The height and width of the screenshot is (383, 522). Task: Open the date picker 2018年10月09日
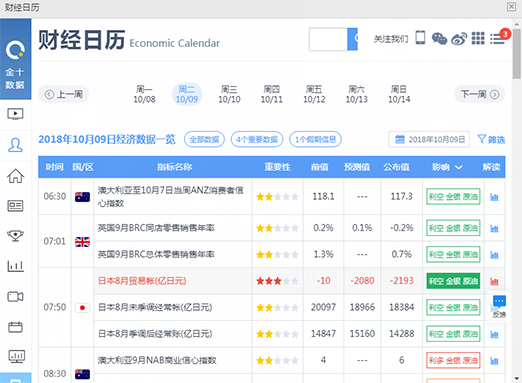point(429,139)
